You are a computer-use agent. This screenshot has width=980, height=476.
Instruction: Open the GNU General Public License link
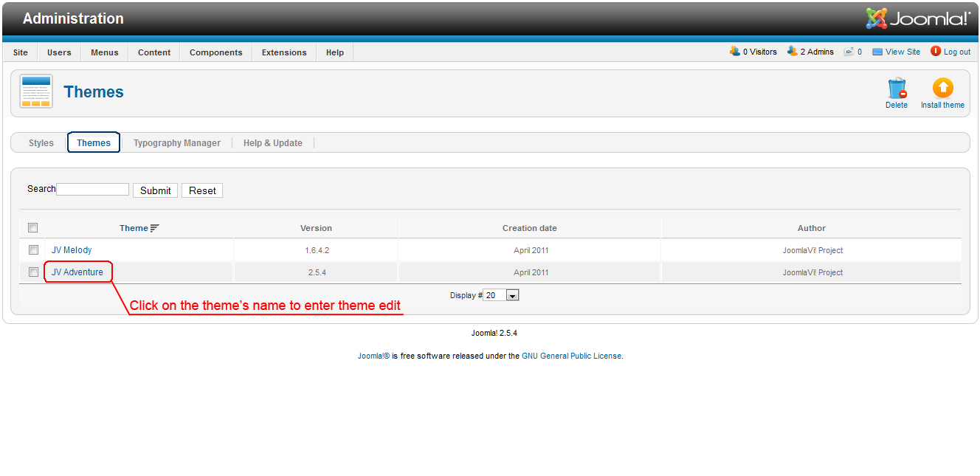[x=572, y=356]
